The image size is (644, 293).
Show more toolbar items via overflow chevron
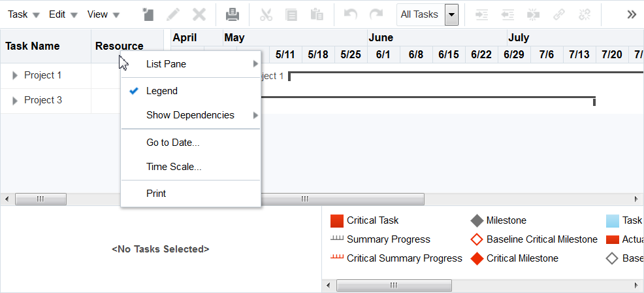click(632, 14)
